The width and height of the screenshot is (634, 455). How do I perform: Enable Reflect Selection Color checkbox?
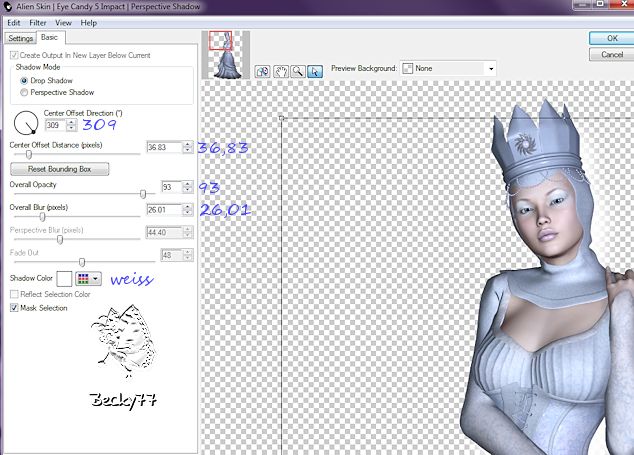click(x=14, y=294)
